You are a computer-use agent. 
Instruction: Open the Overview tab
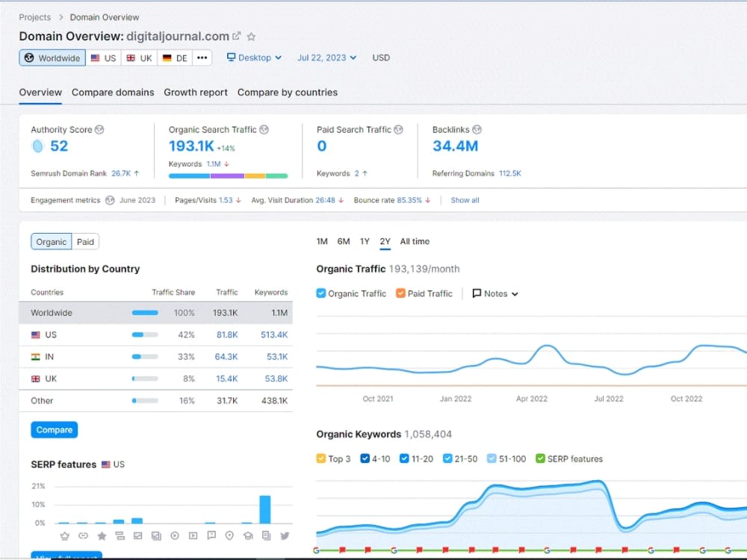(40, 93)
